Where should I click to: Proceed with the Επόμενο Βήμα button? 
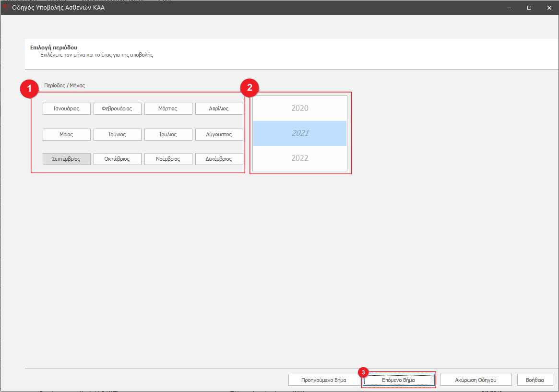tap(398, 380)
